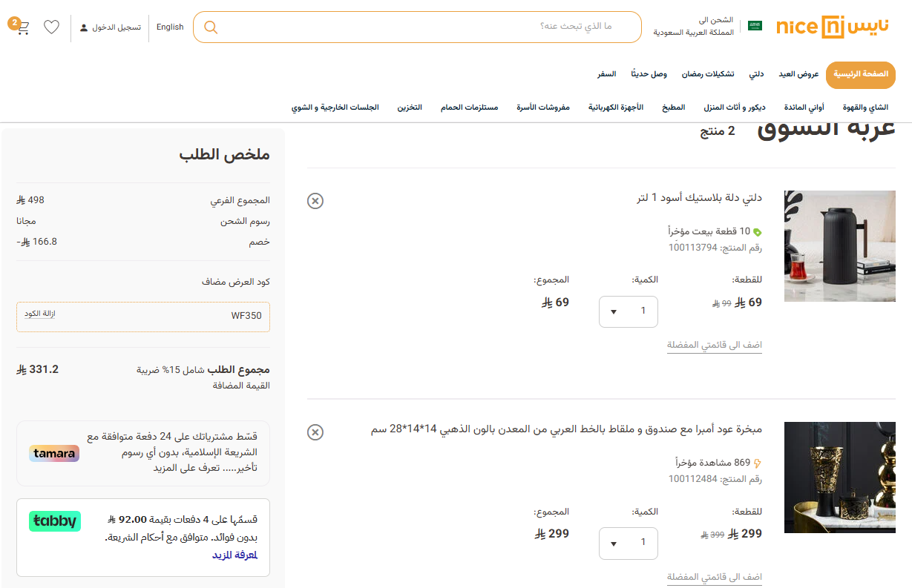The width and height of the screenshot is (912, 588).
Task: Click the person icon next to تسجيل الدخول
Action: (x=82, y=27)
